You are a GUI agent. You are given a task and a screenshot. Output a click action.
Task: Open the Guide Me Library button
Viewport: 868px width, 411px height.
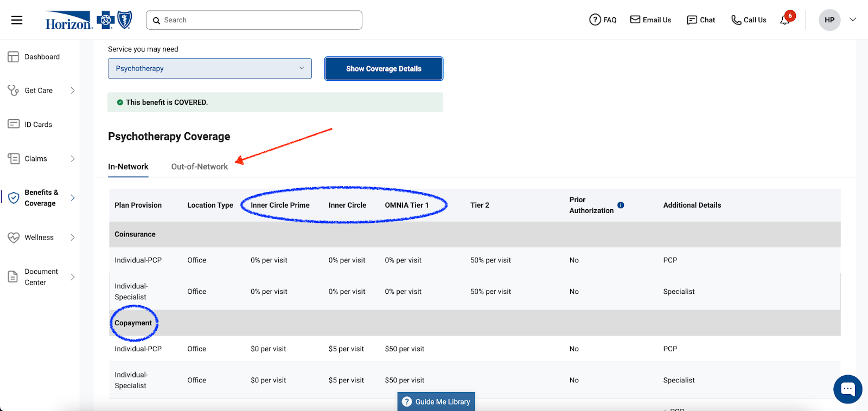[x=436, y=402]
